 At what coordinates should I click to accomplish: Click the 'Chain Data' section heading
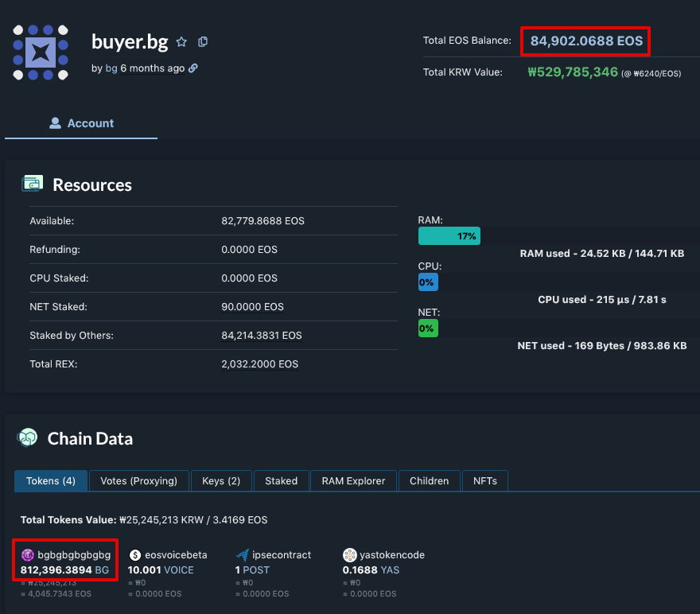90,439
